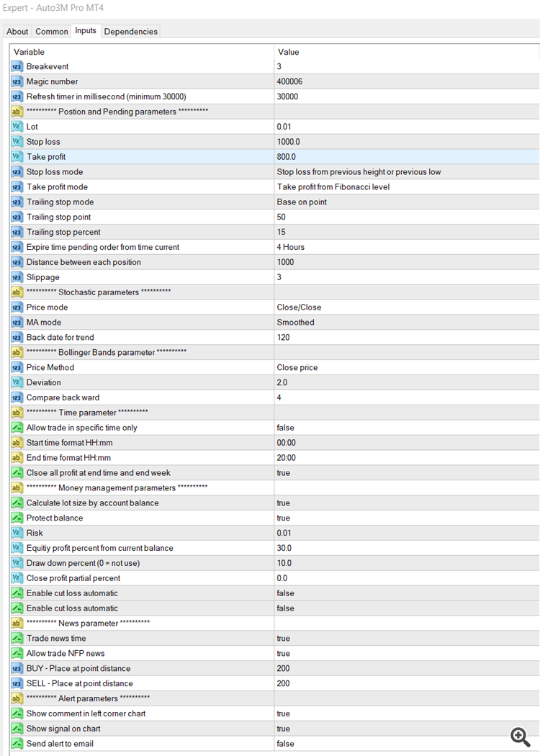Screen dimensions: 540x756
Task: Click the icon next to Stop loss mode
Action: click(17, 171)
